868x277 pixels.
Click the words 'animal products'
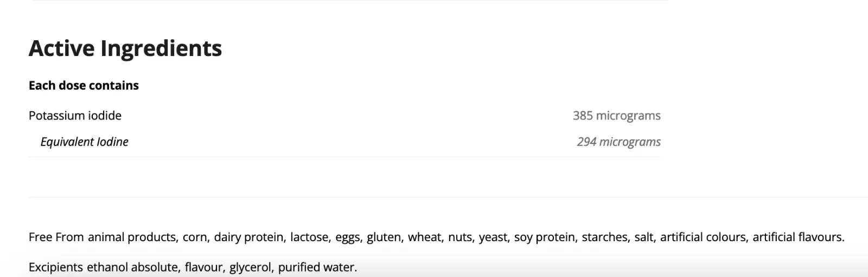coord(132,237)
